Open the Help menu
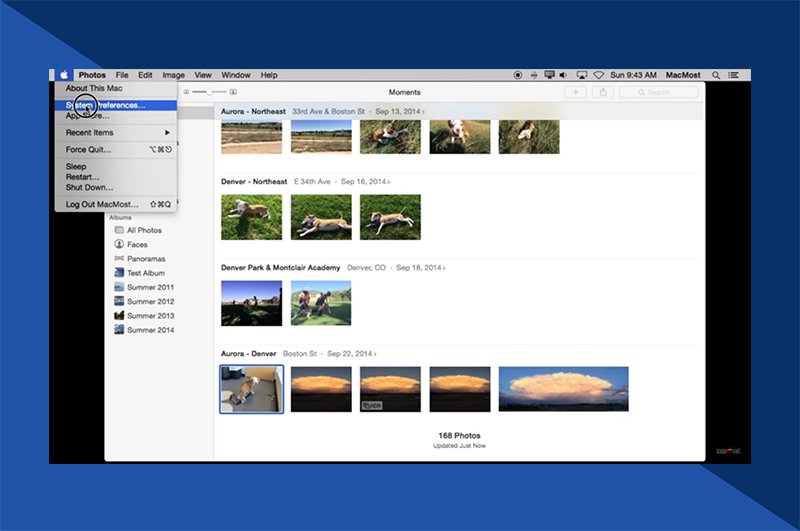Image resolution: width=800 pixels, height=531 pixels. (269, 75)
